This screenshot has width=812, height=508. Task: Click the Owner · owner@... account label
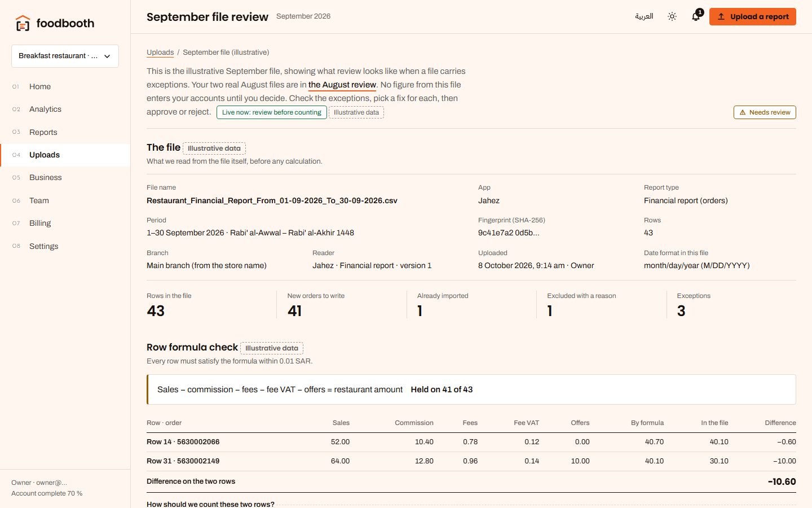pos(39,483)
